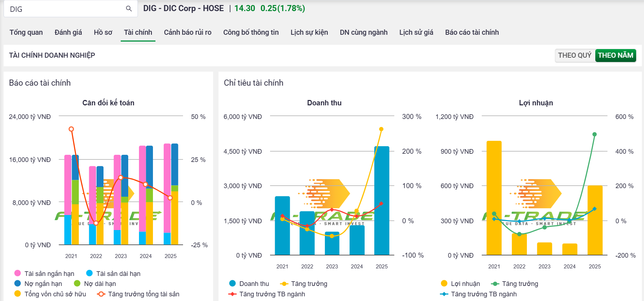Open the Cảnh báo rủi ro tab
The width and height of the screenshot is (644, 301).
point(188,32)
